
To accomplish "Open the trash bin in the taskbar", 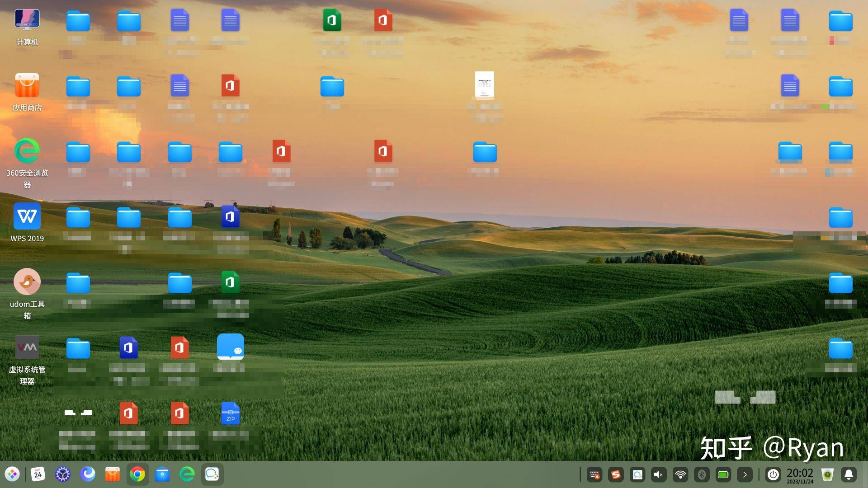I will (827, 475).
